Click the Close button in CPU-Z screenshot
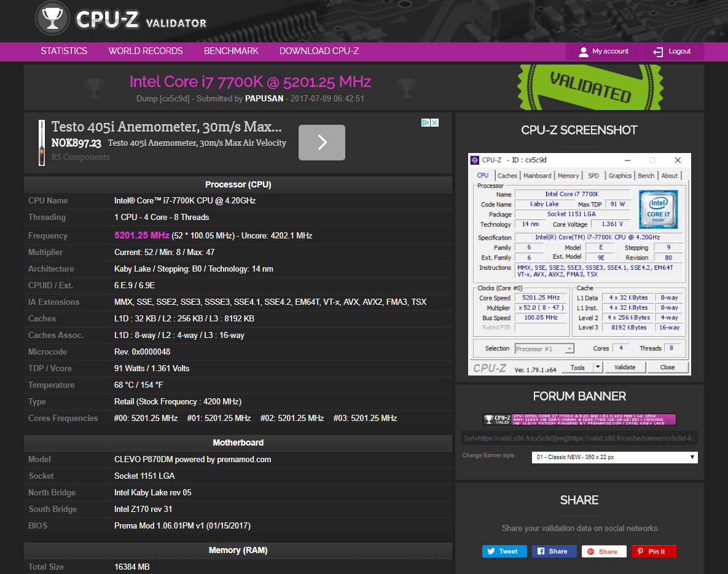Screen dimensions: 728x574 point(667,368)
